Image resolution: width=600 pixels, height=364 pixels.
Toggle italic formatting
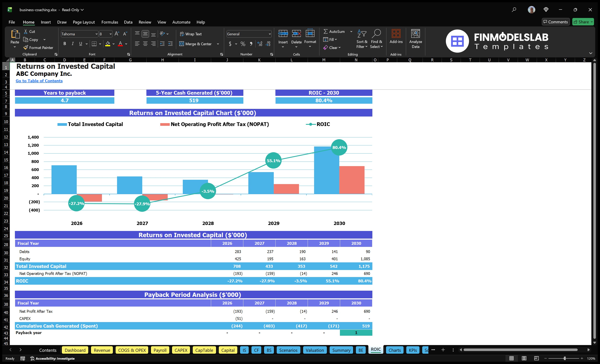click(x=72, y=44)
